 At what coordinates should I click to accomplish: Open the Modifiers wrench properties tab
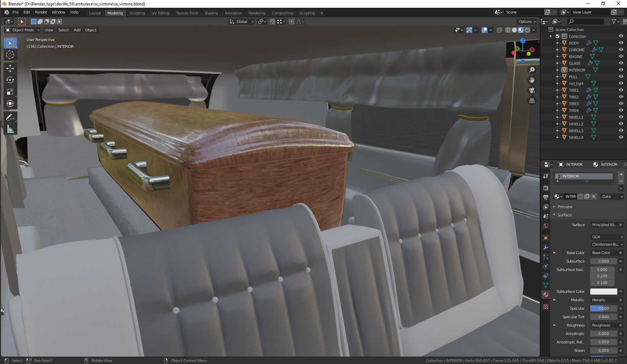pos(546,247)
